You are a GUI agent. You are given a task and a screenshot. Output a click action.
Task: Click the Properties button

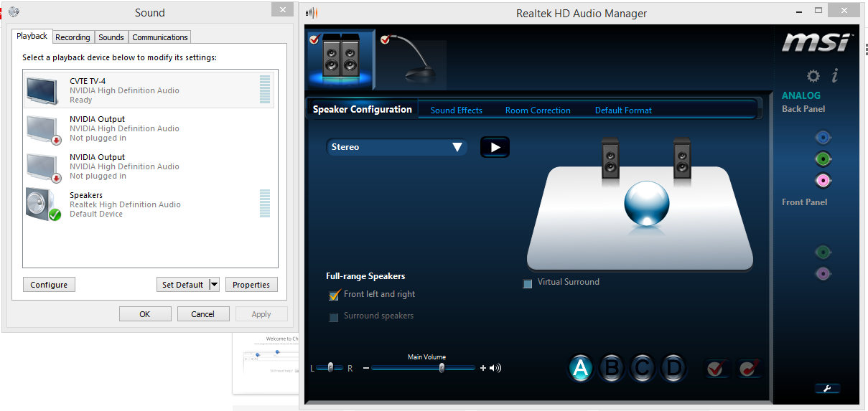251,285
